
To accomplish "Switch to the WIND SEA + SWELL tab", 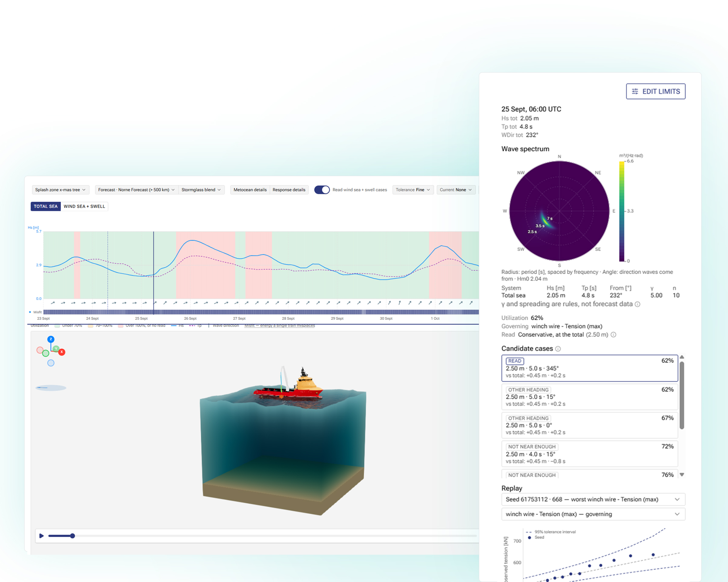I will tap(84, 206).
